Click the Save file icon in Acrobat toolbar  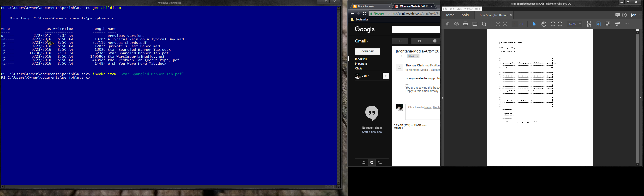pyautogui.click(x=447, y=24)
